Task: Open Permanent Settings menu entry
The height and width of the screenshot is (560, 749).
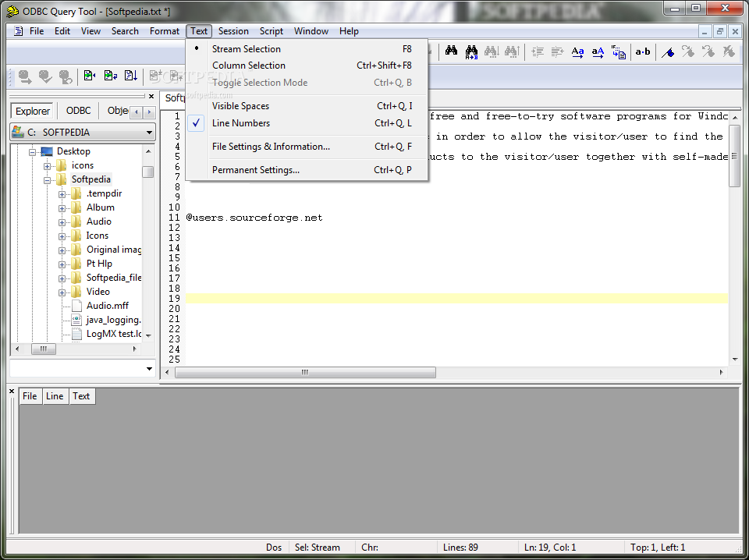Action: 307,170
